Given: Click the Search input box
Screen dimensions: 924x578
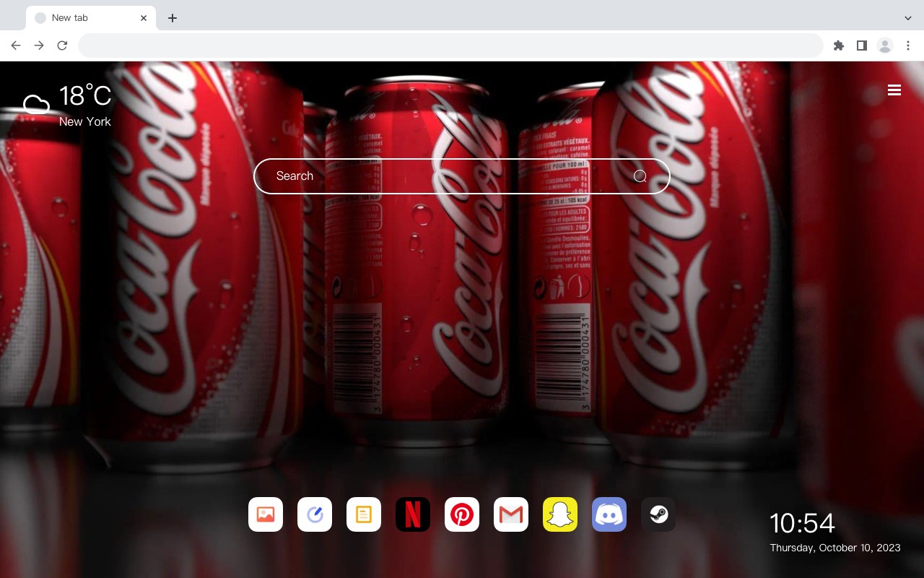Looking at the screenshot, I should point(462,176).
